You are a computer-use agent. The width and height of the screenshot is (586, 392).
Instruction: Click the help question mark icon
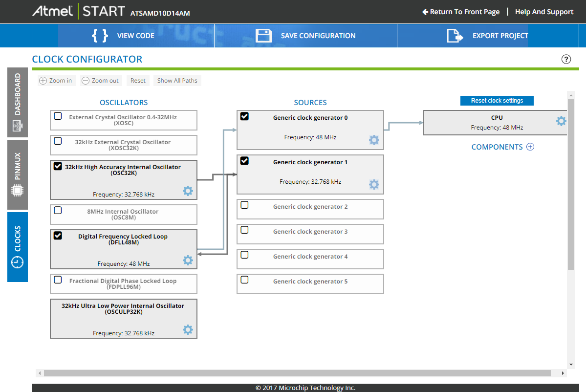click(x=566, y=59)
